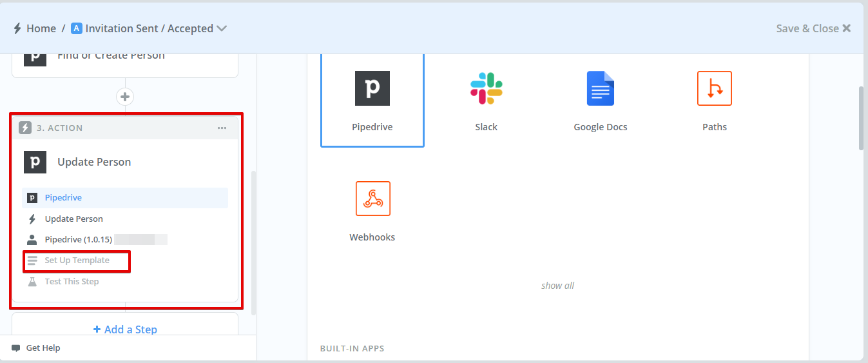Click the left sidebar scrollbar
Image resolution: width=868 pixels, height=363 pixels.
click(254, 242)
